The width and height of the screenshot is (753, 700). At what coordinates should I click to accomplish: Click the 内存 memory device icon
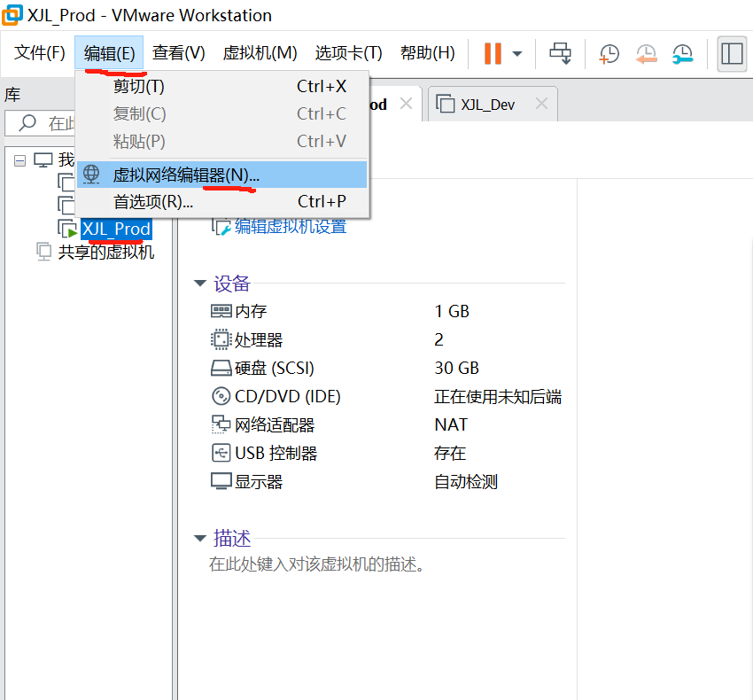pos(221,311)
